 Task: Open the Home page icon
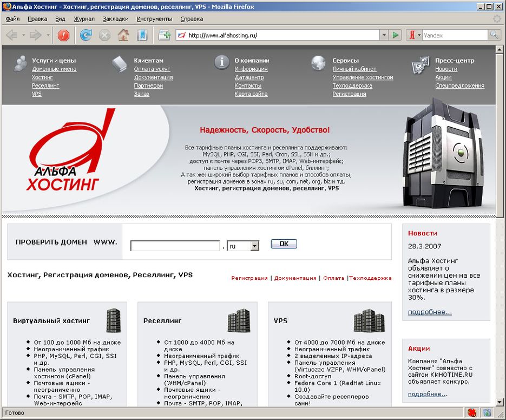coord(123,35)
